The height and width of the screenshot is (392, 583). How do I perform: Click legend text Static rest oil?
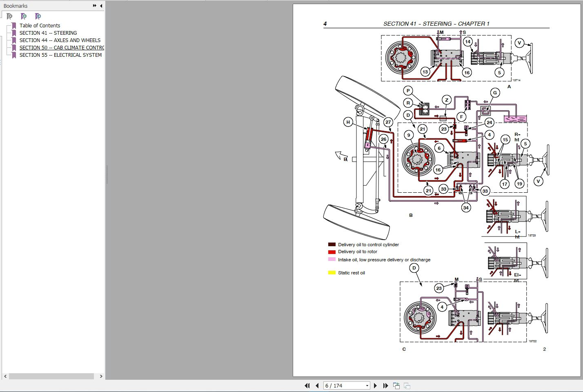point(351,273)
